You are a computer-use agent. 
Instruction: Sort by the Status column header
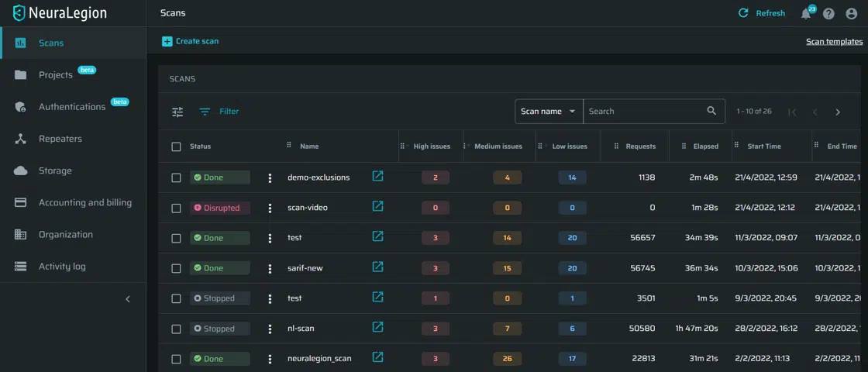coord(201,146)
